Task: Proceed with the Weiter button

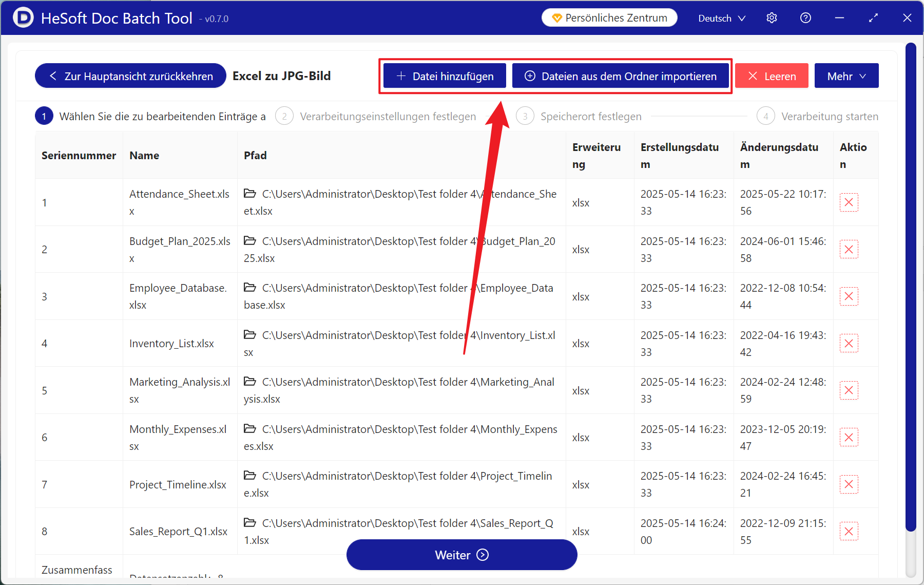Action: point(462,555)
